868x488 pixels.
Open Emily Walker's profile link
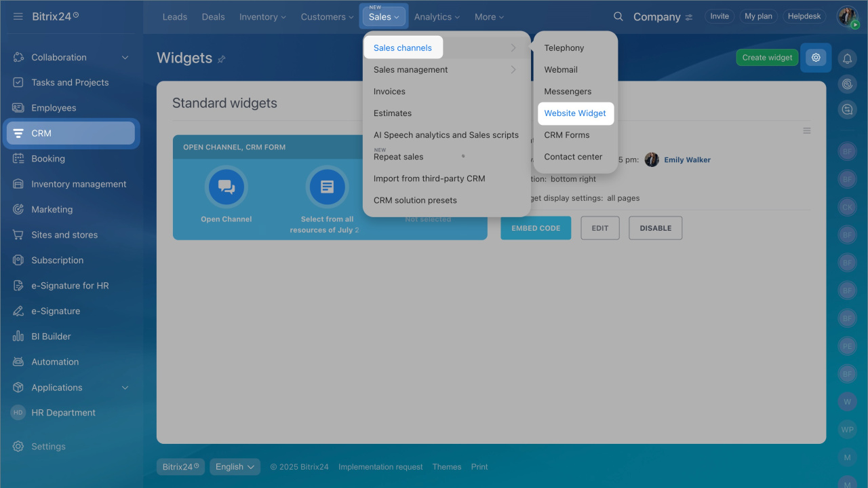(687, 160)
